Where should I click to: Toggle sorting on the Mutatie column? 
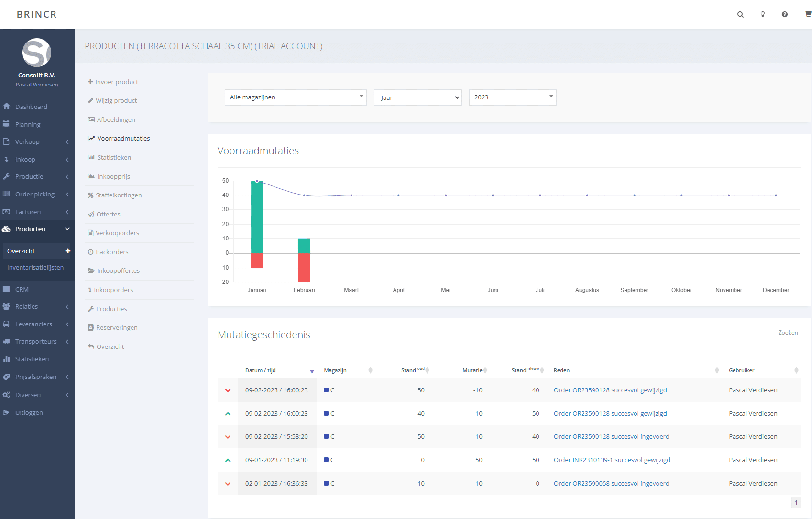473,370
